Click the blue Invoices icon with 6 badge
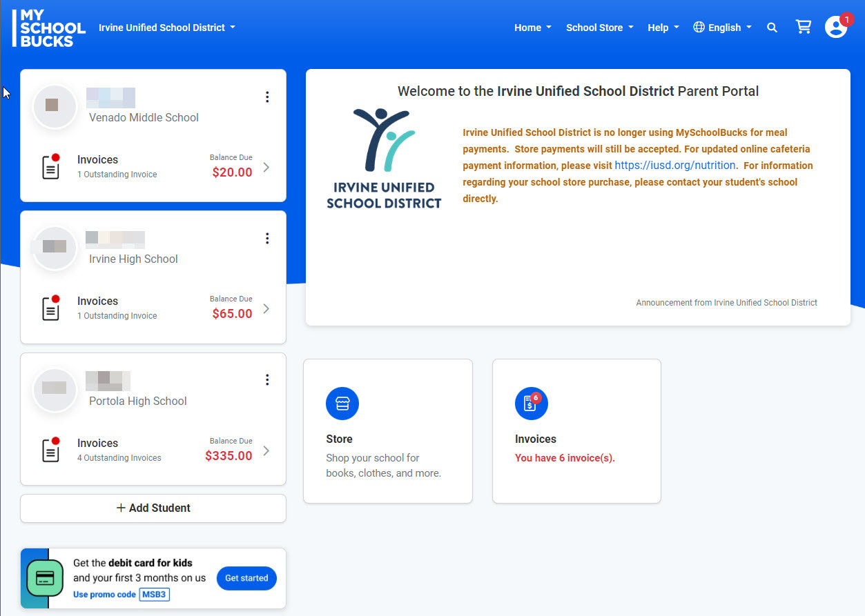The width and height of the screenshot is (865, 616). click(532, 404)
